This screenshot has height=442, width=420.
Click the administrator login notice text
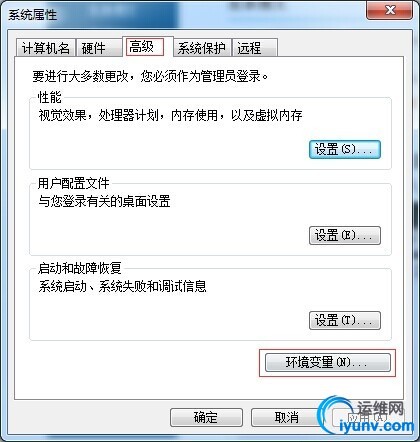point(150,76)
